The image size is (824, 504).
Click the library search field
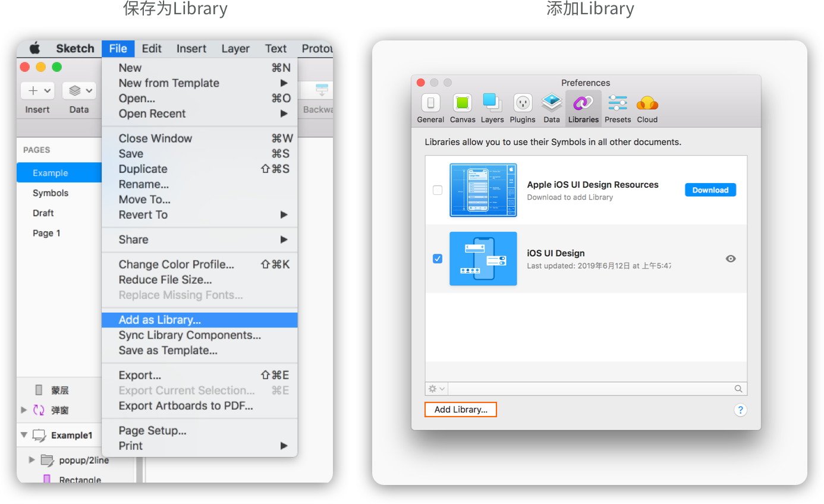click(x=597, y=389)
